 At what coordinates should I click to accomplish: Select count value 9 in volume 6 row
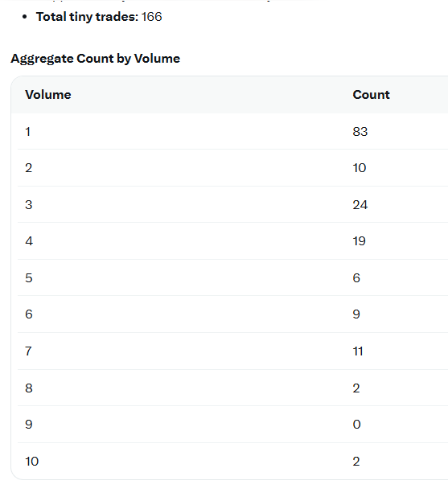click(x=356, y=314)
